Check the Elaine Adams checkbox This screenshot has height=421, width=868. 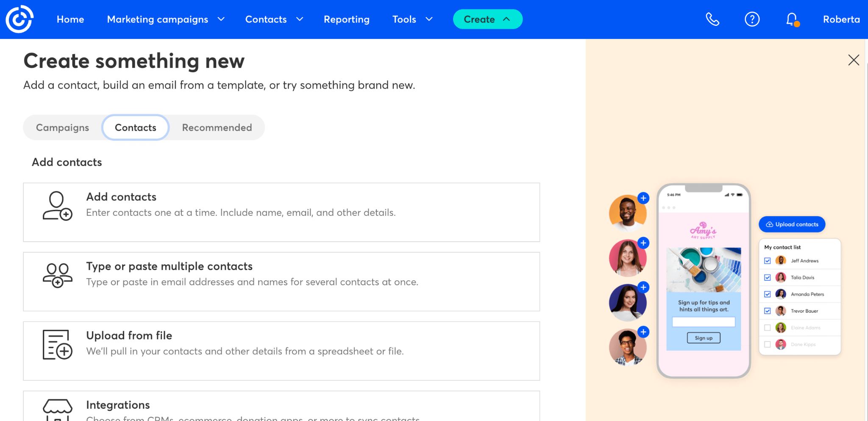[767, 328]
